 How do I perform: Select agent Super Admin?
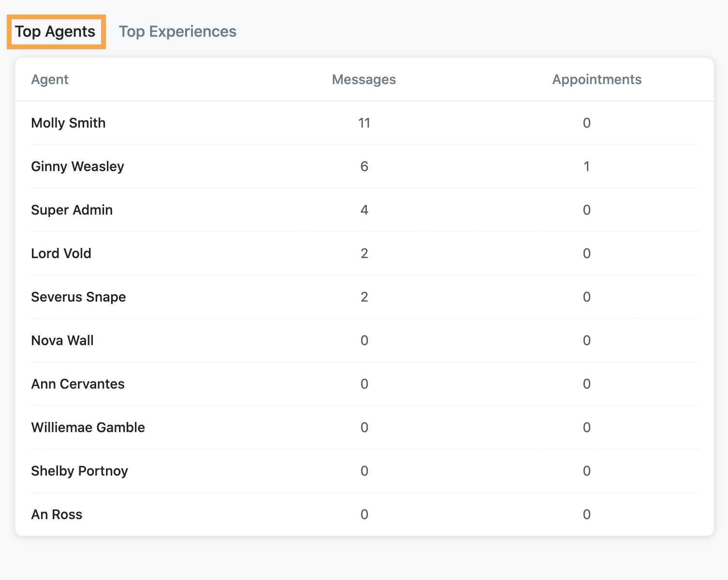tap(72, 210)
